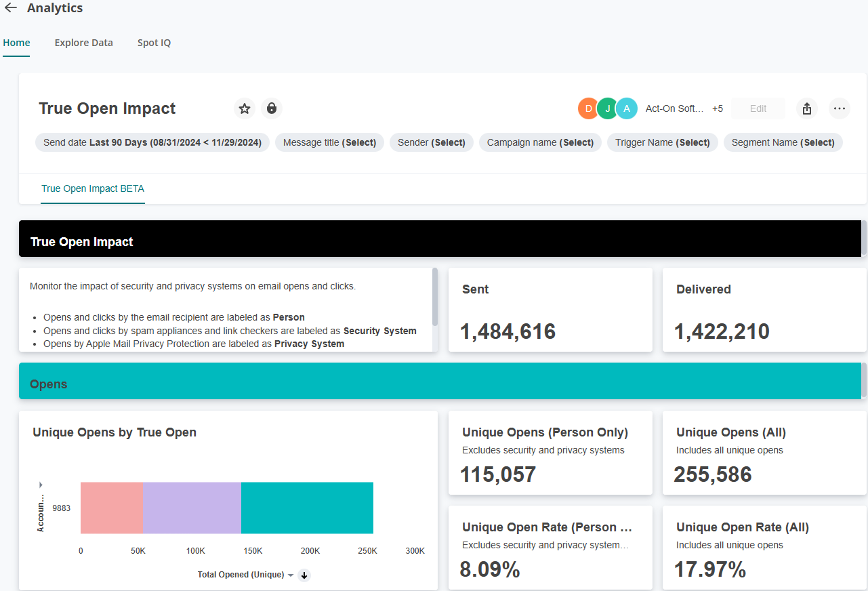868x591 pixels.
Task: Click the Unique Opens (All) value 255,586
Action: (x=713, y=474)
